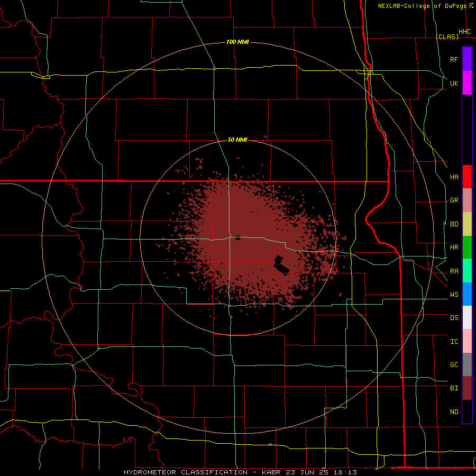Click the 100 NMI range ring label
The width and height of the screenshot is (476, 476).
[237, 42]
